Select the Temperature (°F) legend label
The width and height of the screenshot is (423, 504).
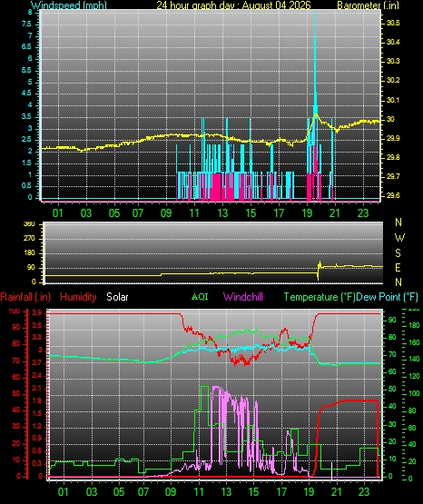coord(320,297)
